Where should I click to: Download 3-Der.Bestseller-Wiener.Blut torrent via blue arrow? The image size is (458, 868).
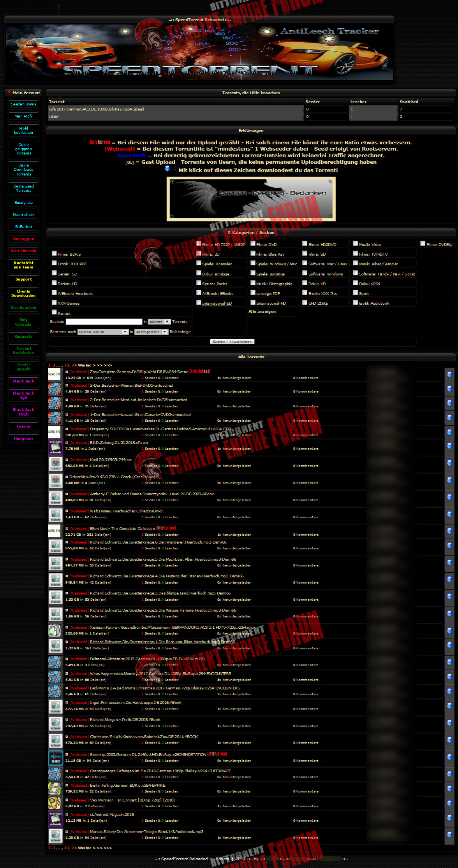(x=449, y=388)
